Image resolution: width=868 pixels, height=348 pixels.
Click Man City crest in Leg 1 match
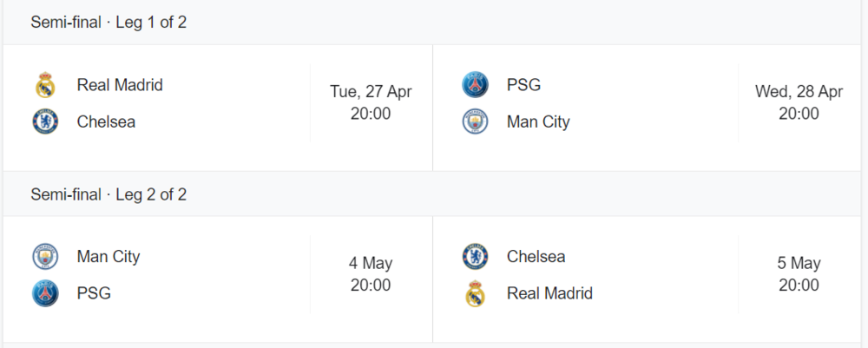(475, 121)
